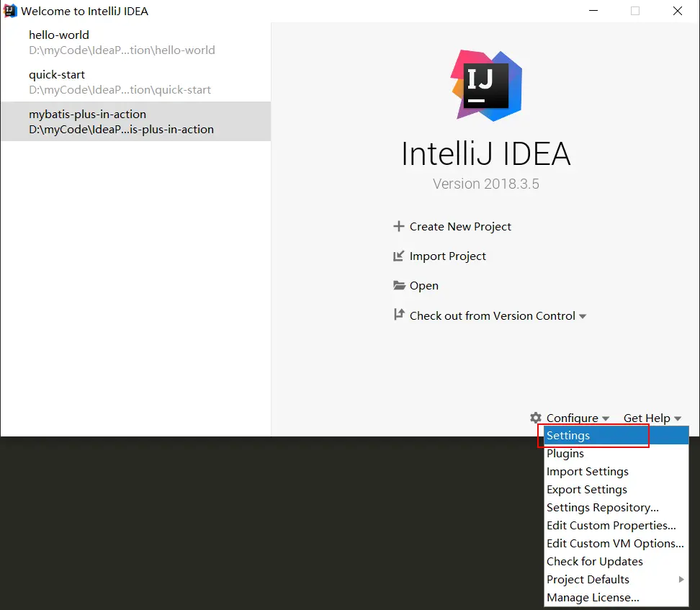Viewport: 700px width, 610px height.
Task: Open recent project quick-start
Action: click(135, 82)
